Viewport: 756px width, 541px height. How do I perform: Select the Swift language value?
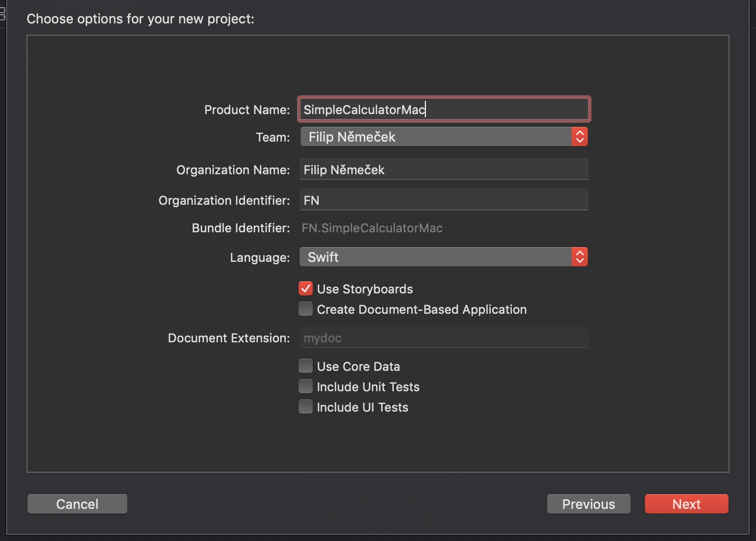pos(322,257)
